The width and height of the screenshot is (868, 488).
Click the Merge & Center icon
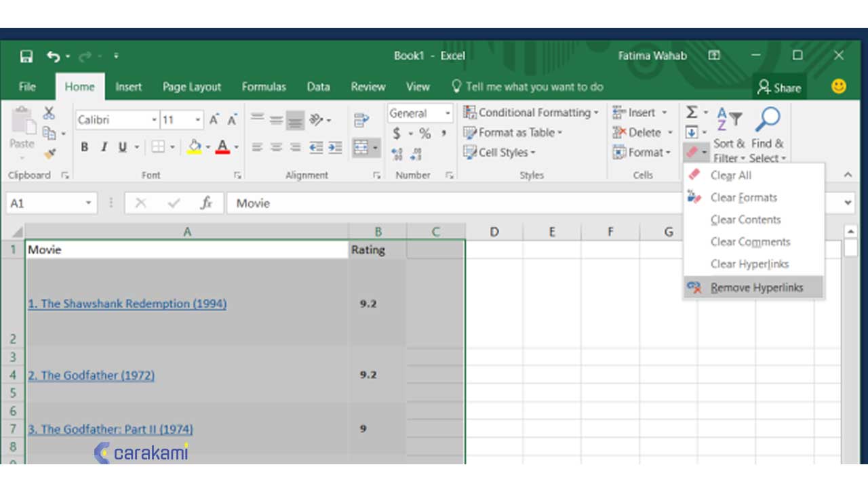tap(361, 147)
